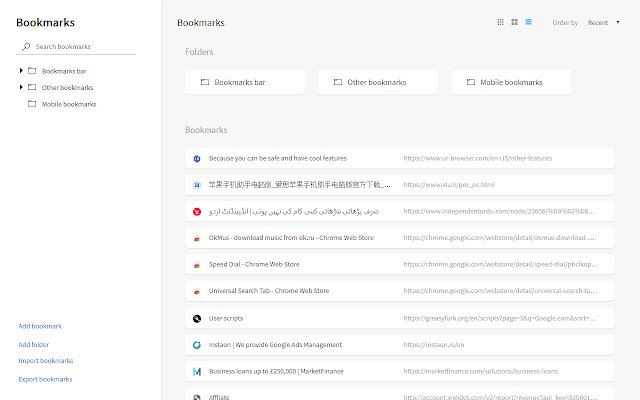Expand Other bookmarks tree arrow
The image size is (640, 400).
[x=21, y=87]
